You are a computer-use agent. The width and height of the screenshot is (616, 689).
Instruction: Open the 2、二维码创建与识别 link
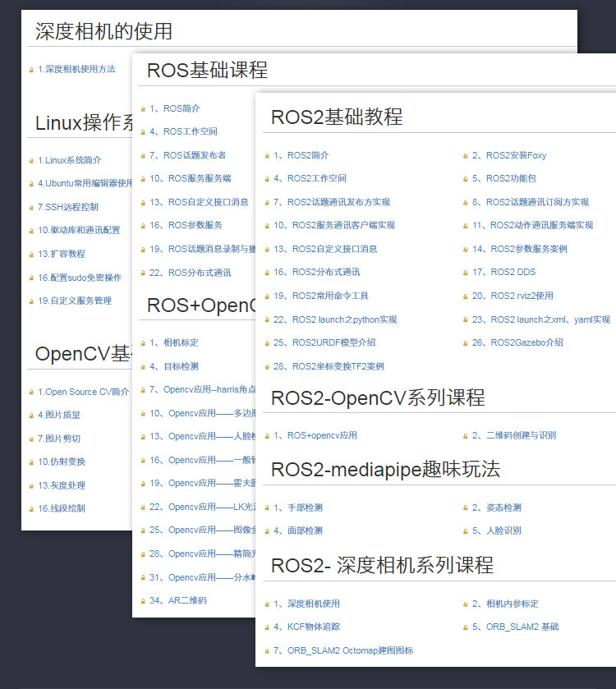click(514, 435)
